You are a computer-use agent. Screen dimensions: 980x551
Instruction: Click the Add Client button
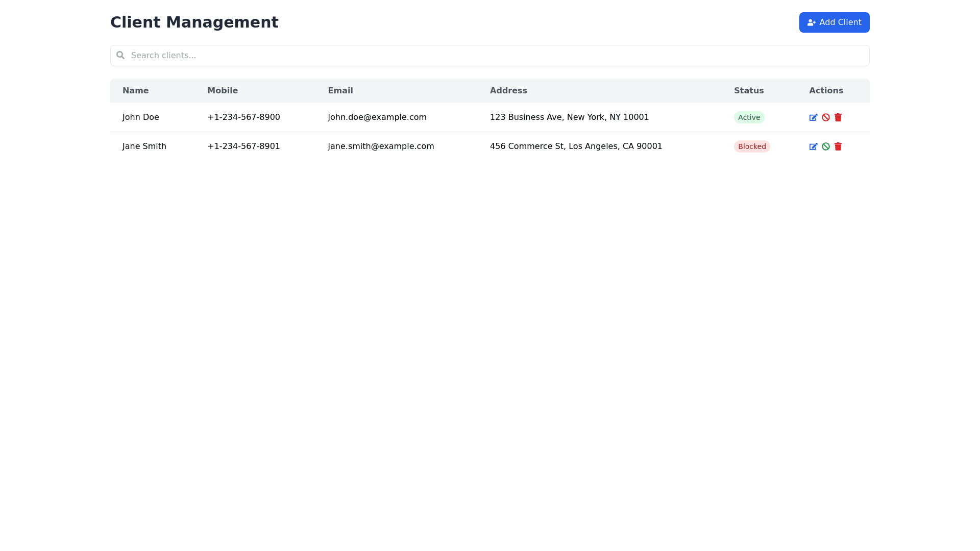point(834,22)
